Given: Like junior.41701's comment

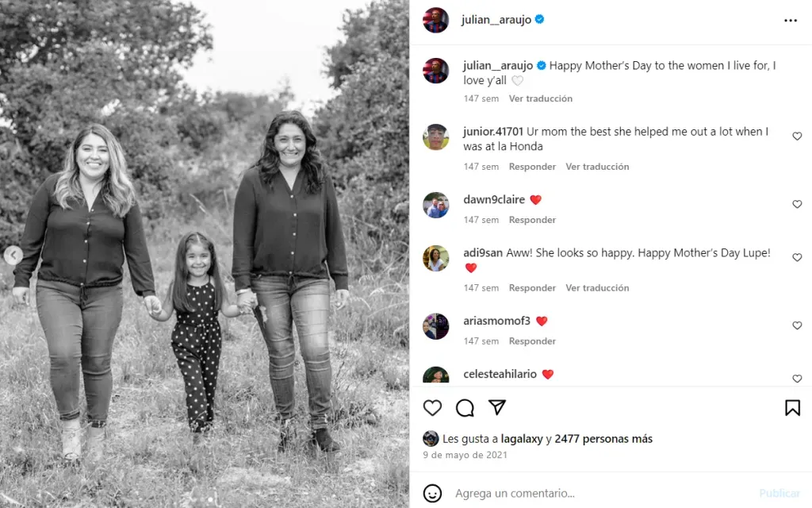Looking at the screenshot, I should [797, 137].
